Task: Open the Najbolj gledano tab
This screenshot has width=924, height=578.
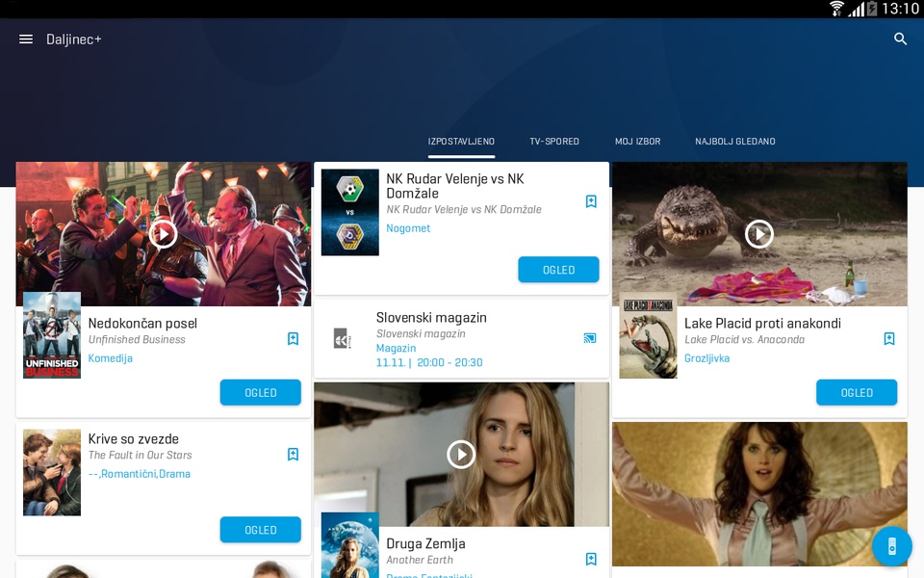Action: click(734, 142)
